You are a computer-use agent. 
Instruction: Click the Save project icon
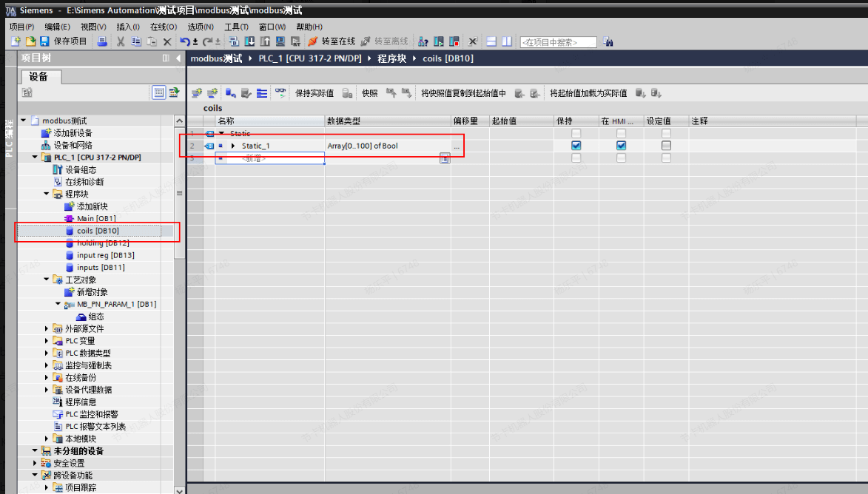[45, 41]
